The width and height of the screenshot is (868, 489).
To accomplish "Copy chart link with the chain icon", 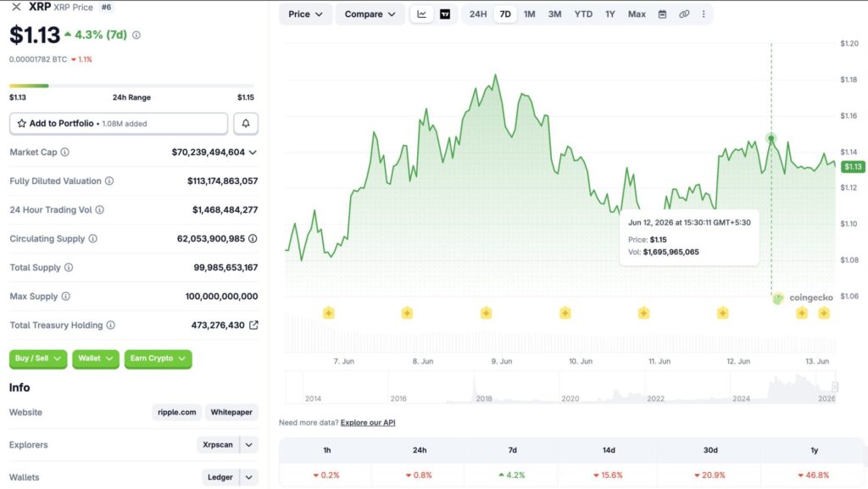I will click(x=684, y=14).
